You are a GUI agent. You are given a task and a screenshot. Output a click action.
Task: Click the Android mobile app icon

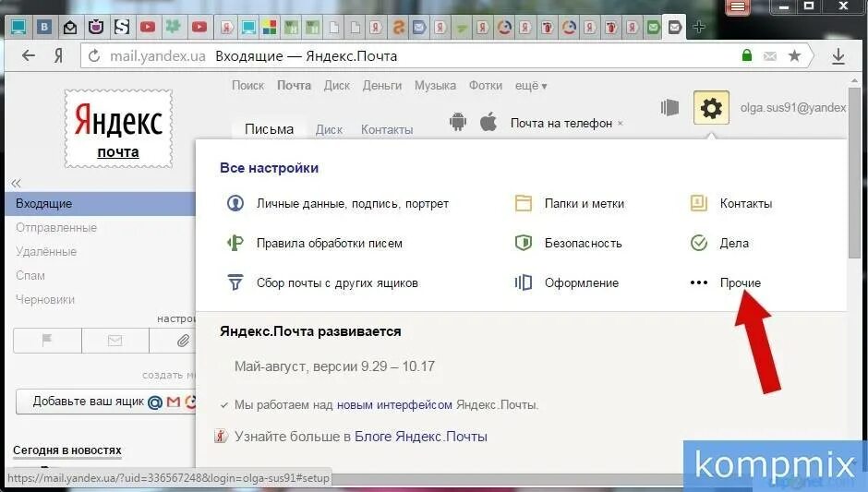pyautogui.click(x=458, y=121)
